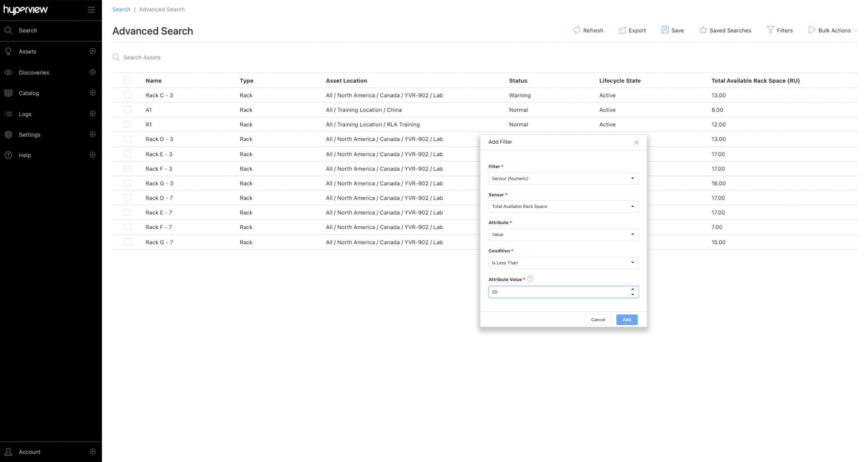Image resolution: width=868 pixels, height=462 pixels.
Task: Expand the Discoveries plus icon
Action: tap(92, 72)
